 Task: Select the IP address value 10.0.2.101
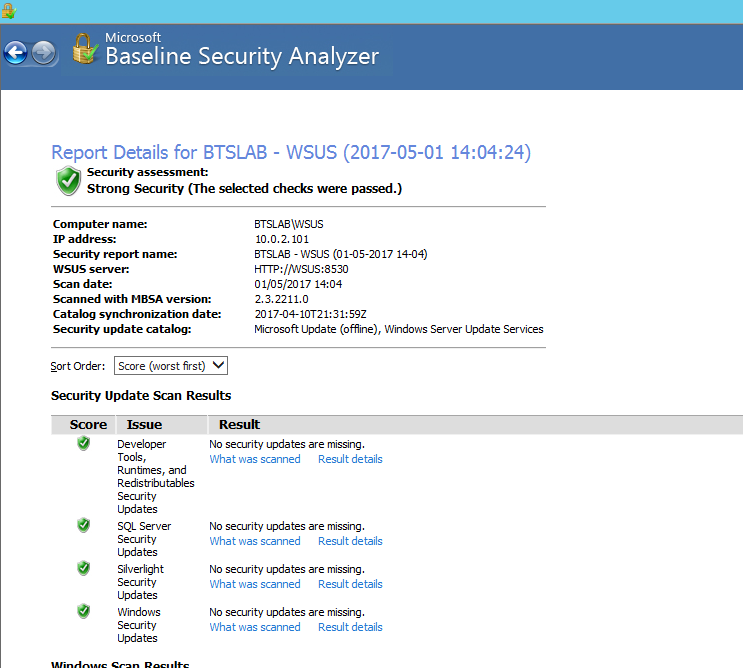point(281,239)
